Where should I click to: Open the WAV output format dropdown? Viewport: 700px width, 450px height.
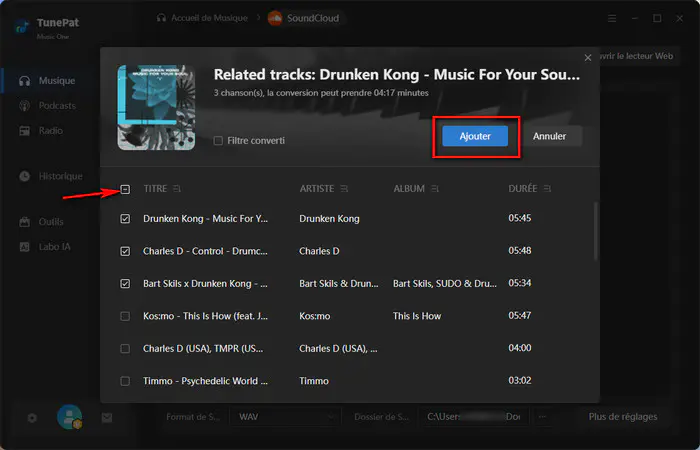[x=286, y=417]
